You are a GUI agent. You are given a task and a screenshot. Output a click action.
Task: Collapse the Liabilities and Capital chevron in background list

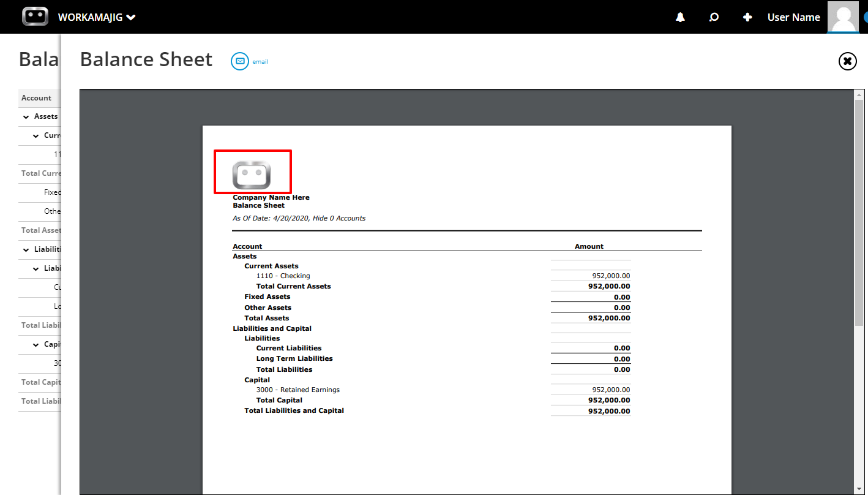pos(26,249)
